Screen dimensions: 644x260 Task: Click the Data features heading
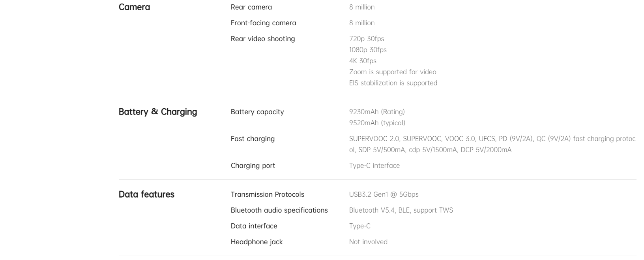146,194
